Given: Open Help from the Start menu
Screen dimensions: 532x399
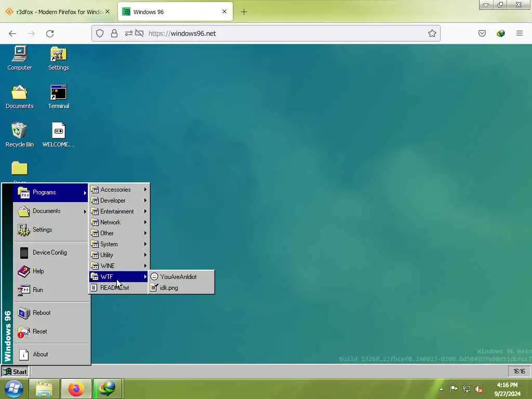Looking at the screenshot, I should coord(50,271).
